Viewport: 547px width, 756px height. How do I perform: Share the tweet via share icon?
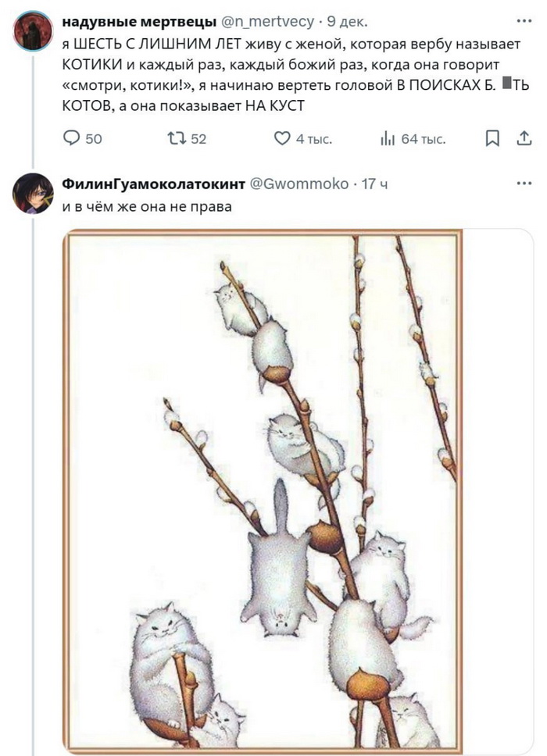coord(522,139)
